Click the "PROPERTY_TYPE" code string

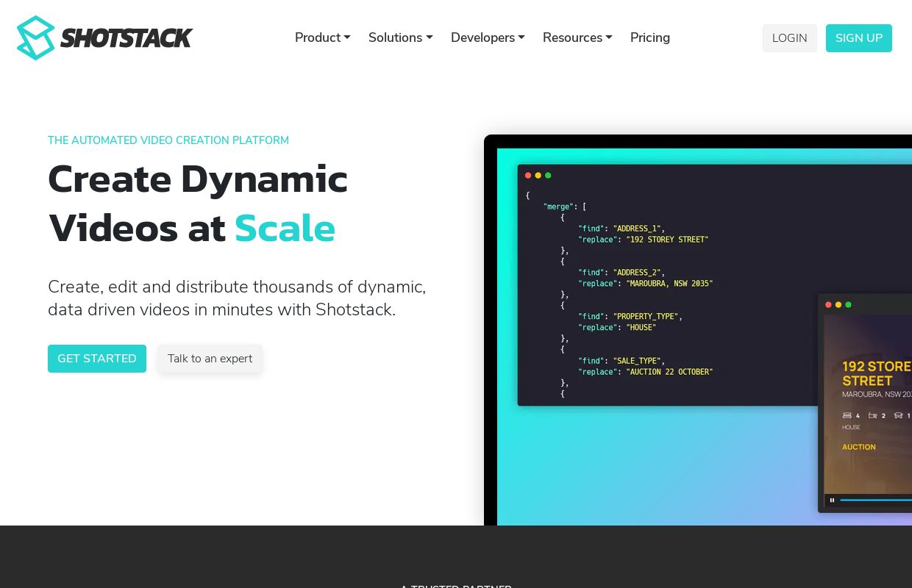coord(646,317)
